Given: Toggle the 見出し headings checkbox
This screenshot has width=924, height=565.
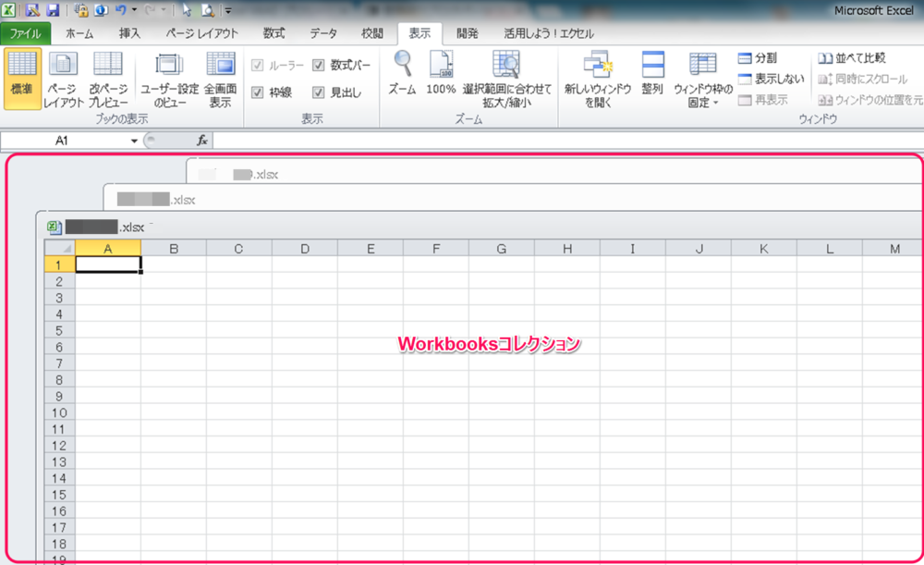Looking at the screenshot, I should pyautogui.click(x=319, y=92).
